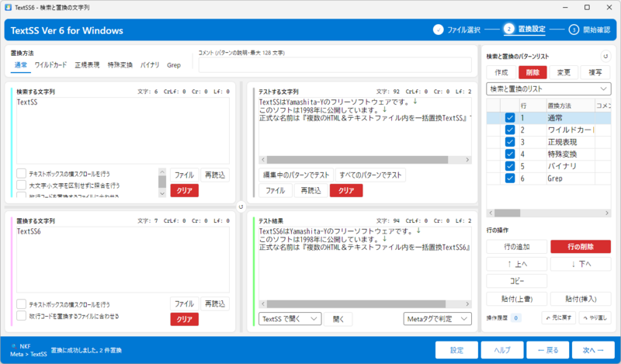Click the reload icon beside the pattern list title

(x=605, y=56)
